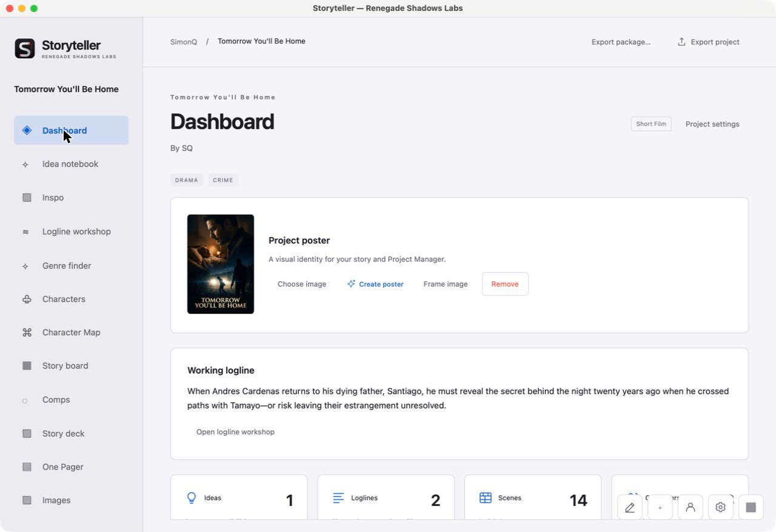
Task: Click the Short Film badge
Action: pyautogui.click(x=651, y=124)
